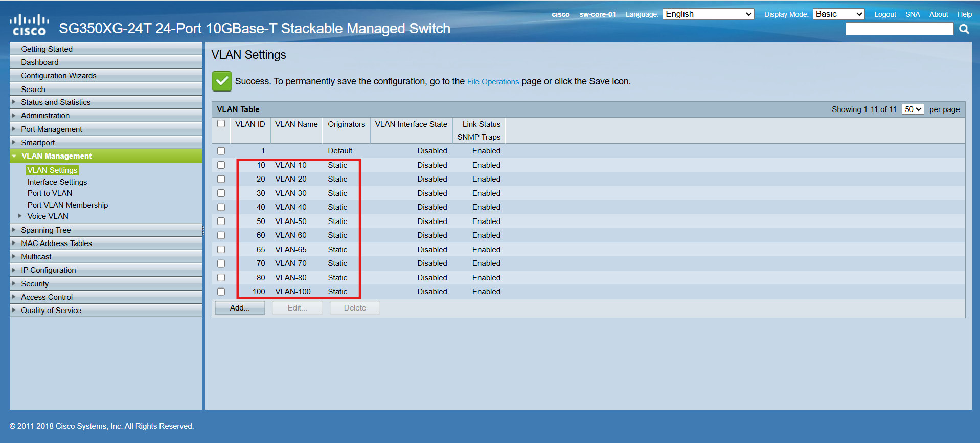Collapse the VLAN Management section
This screenshot has height=443, width=980.
pos(56,156)
